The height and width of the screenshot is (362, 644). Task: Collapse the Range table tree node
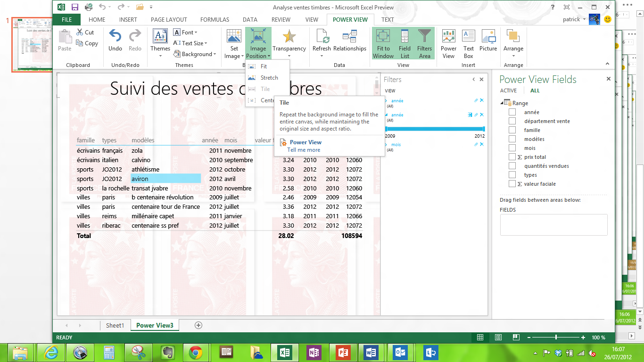coord(502,103)
